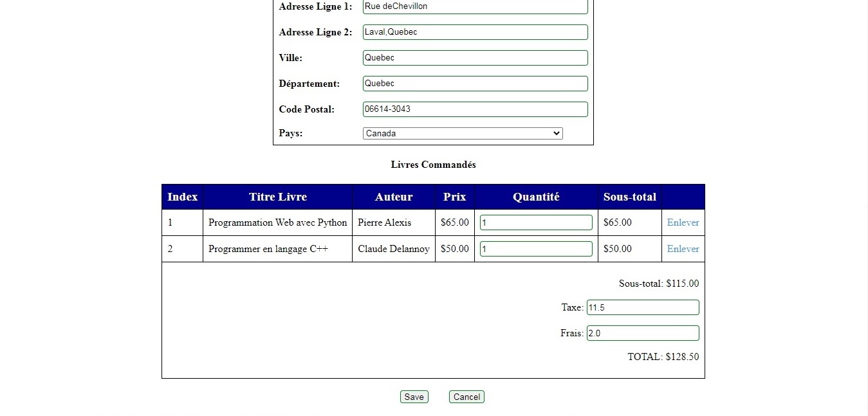This screenshot has height=416, width=868.
Task: Click Enlever for the Claude Delannoy book
Action: 683,249
